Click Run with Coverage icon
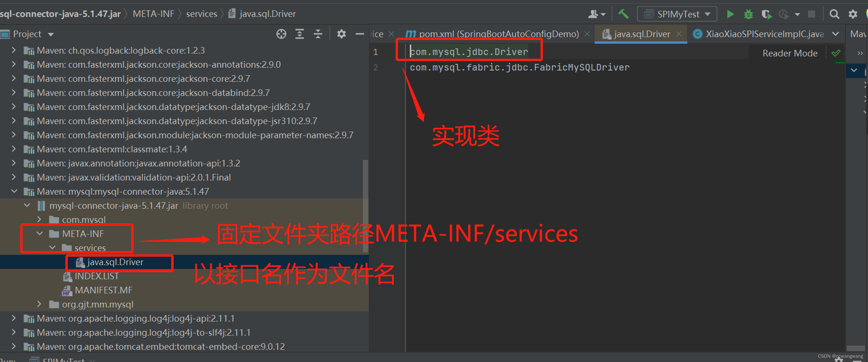Image resolution: width=868 pixels, height=362 pixels. click(x=766, y=14)
